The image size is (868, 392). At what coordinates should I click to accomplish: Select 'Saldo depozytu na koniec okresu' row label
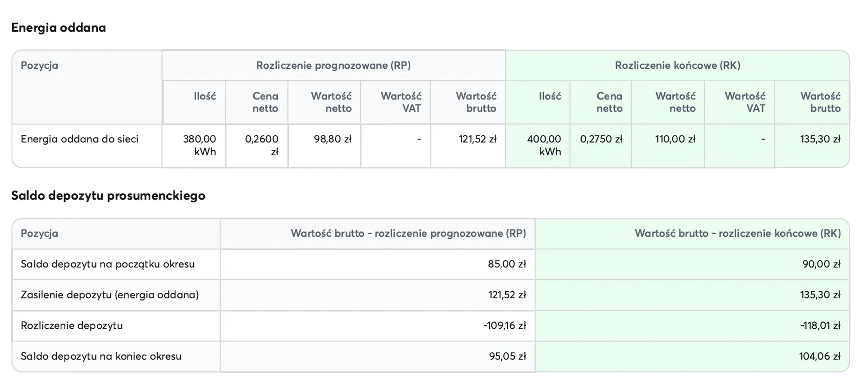click(101, 356)
